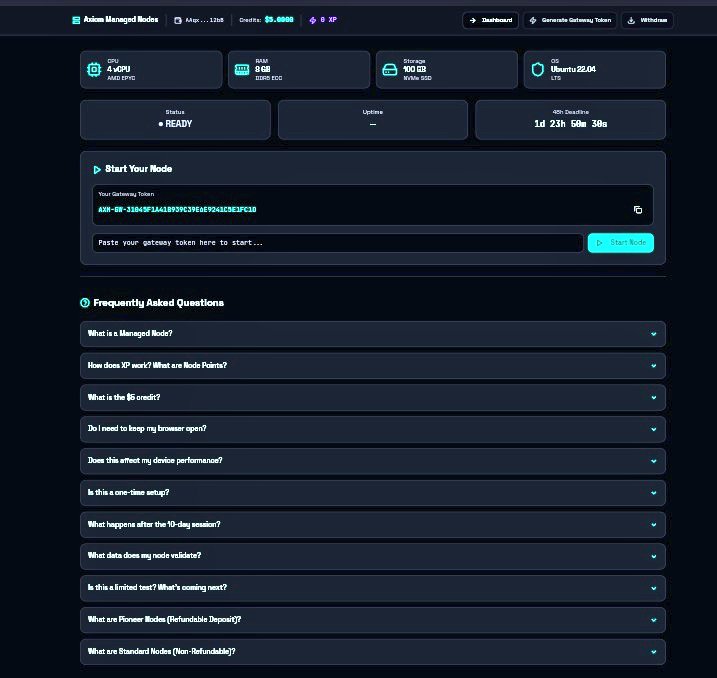Click the Withdraw button
The height and width of the screenshot is (678, 717).
647,20
